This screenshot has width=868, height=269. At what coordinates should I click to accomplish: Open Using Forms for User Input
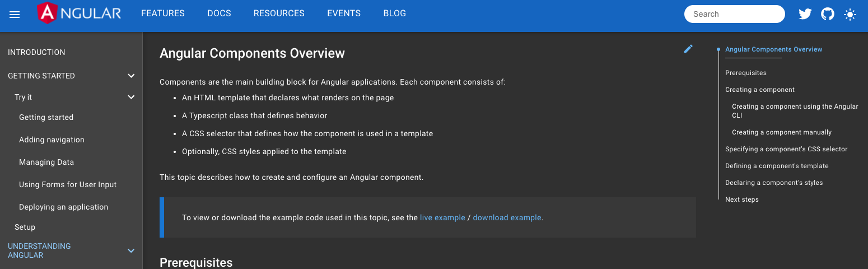[x=68, y=184]
